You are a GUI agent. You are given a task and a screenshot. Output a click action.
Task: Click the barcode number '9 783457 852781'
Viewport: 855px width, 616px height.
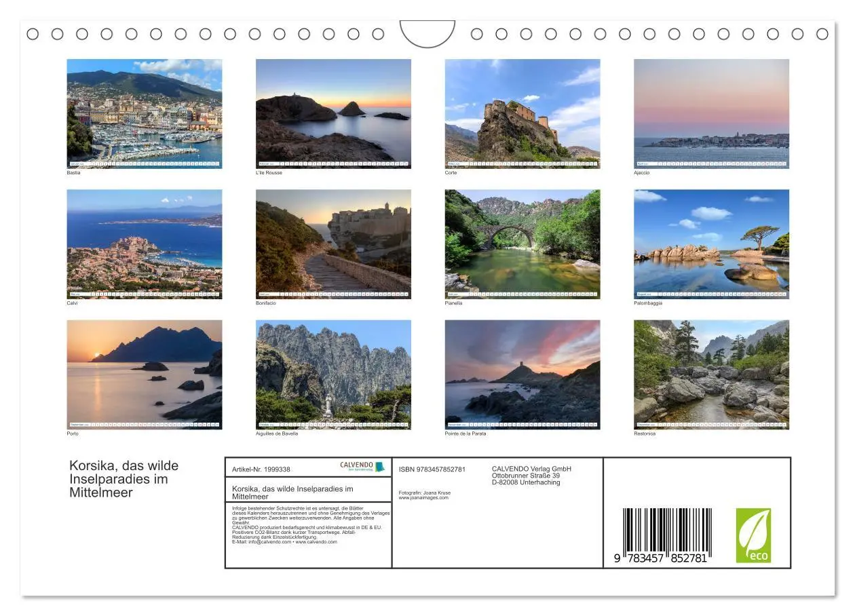[x=662, y=558]
